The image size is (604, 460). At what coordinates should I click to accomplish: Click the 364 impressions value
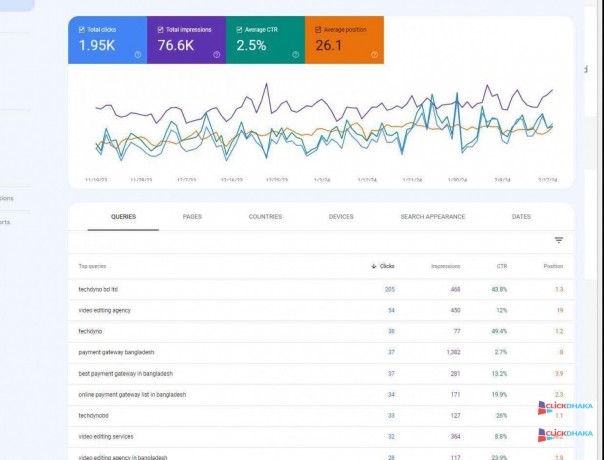click(x=455, y=437)
